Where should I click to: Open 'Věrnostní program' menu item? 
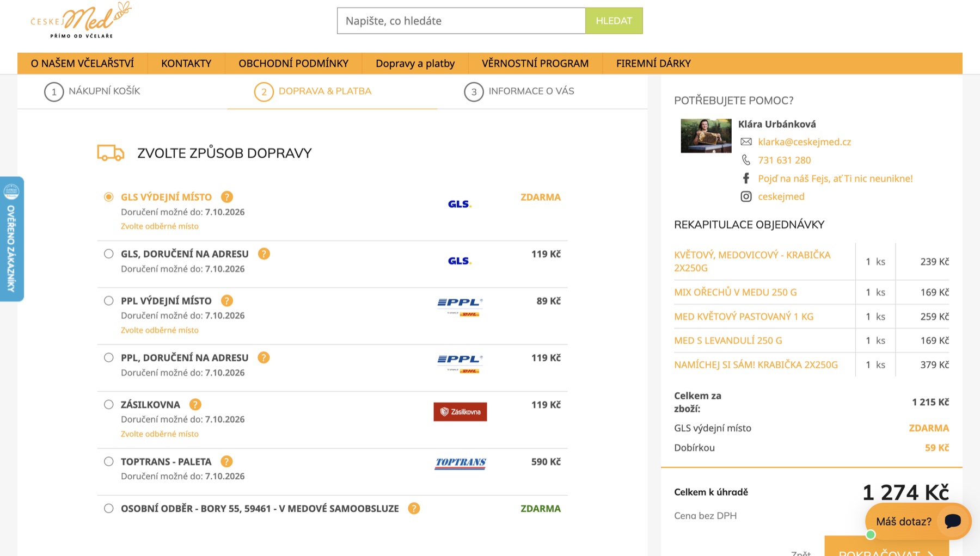pyautogui.click(x=535, y=63)
